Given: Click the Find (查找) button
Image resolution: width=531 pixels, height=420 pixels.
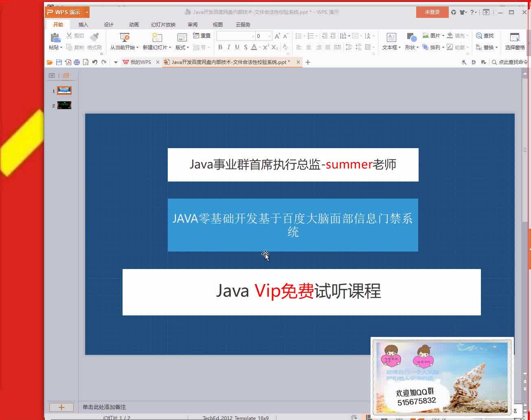Looking at the screenshot, I should point(485,35).
